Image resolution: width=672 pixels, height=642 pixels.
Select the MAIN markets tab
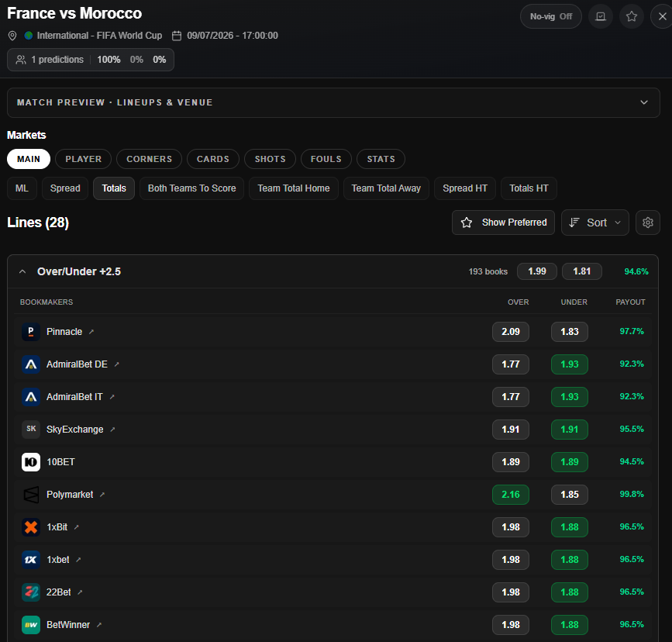tap(29, 159)
